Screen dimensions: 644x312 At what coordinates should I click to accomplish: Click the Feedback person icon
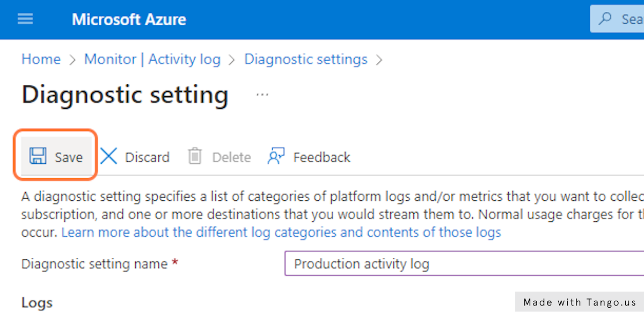pos(276,156)
